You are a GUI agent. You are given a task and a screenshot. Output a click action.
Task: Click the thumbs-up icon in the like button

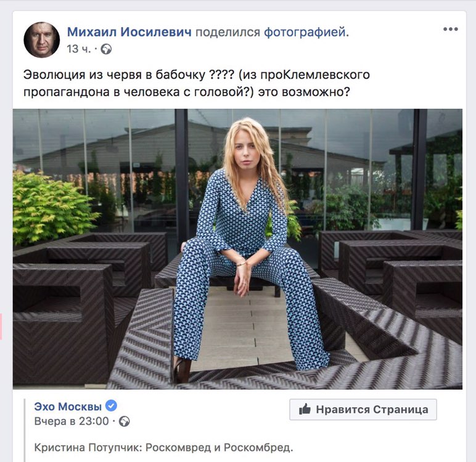[305, 410]
